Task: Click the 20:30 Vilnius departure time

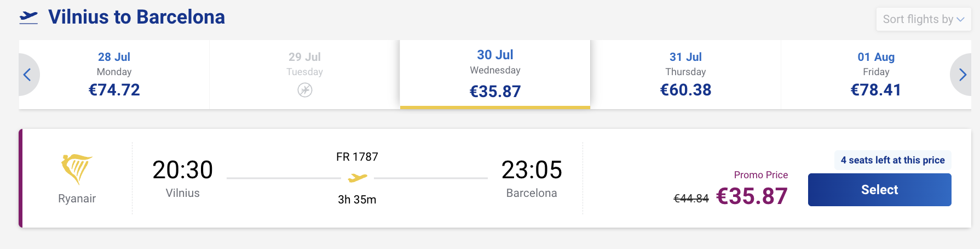Action: coord(182,170)
